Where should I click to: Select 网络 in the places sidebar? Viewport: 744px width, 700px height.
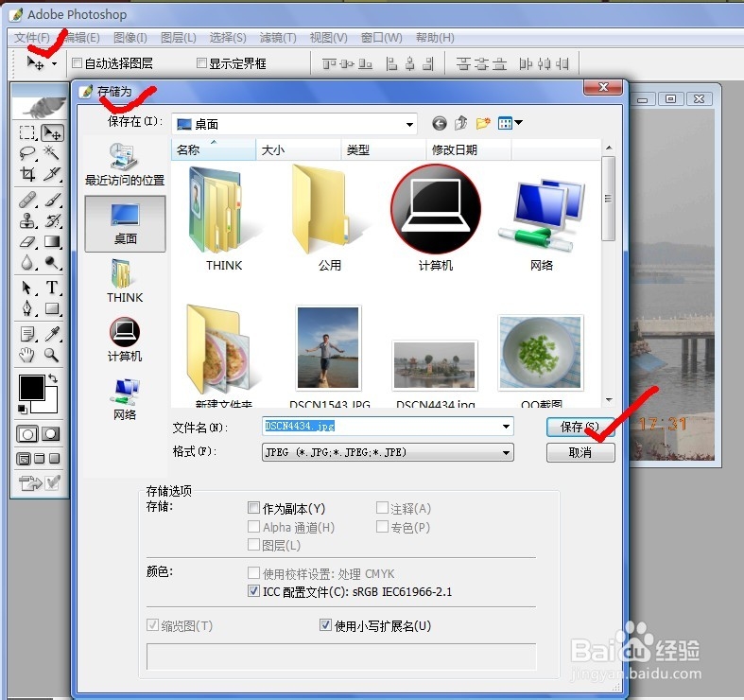pyautogui.click(x=125, y=399)
